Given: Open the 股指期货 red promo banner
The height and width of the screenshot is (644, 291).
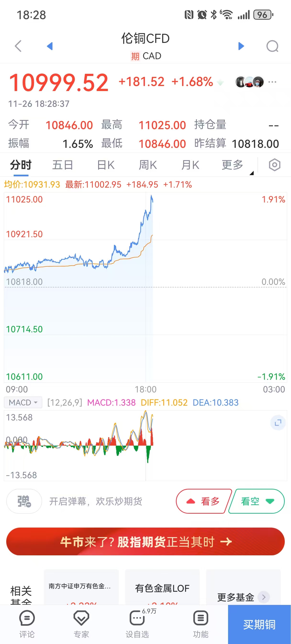Looking at the screenshot, I should click(145, 542).
